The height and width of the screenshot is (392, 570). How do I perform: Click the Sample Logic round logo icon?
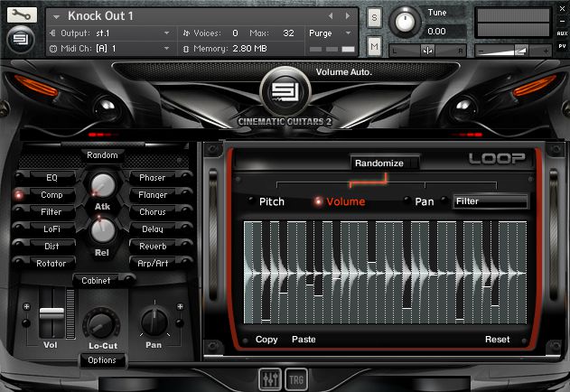21,39
